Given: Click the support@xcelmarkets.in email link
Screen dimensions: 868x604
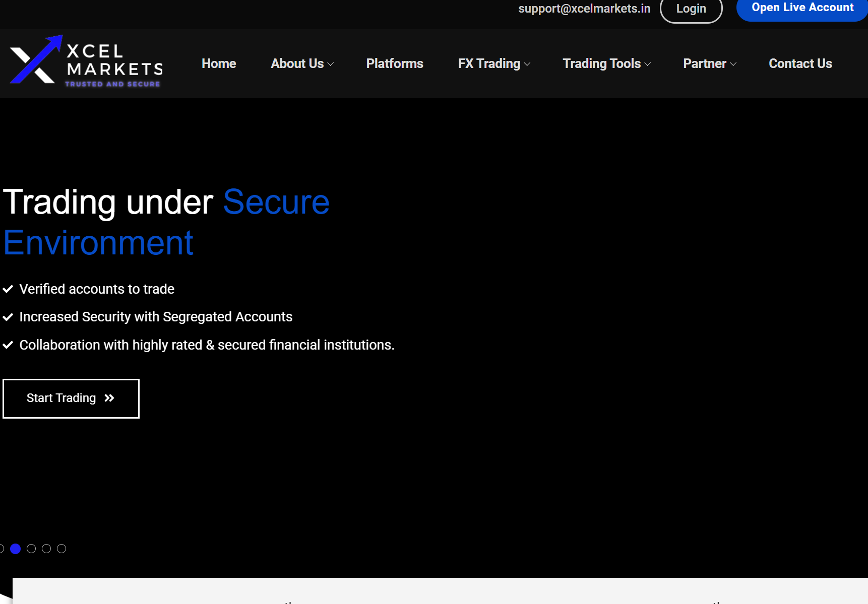Looking at the screenshot, I should (x=584, y=9).
